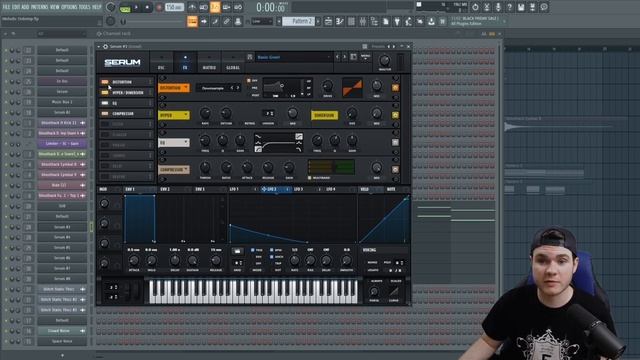Select previous Serum preset arrow
The image size is (640, 360).
coord(337,57)
